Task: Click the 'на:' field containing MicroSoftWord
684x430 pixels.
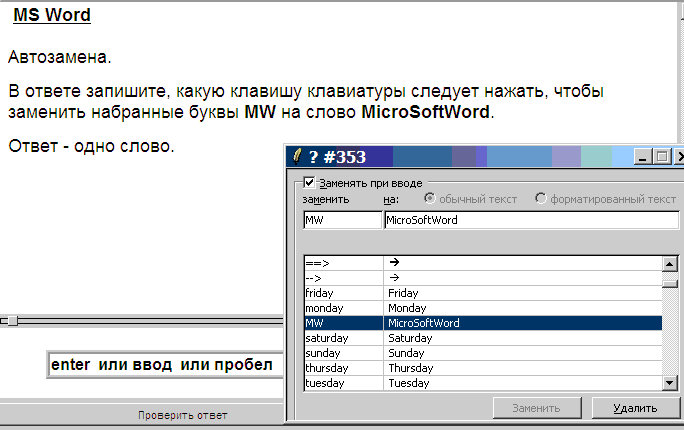Action: (x=532, y=220)
